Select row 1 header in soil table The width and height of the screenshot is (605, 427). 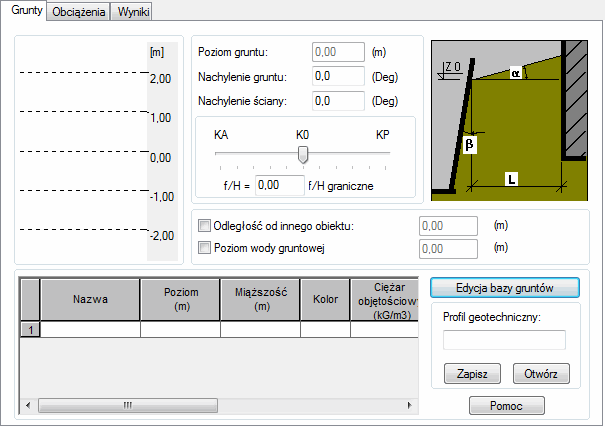(x=30, y=330)
